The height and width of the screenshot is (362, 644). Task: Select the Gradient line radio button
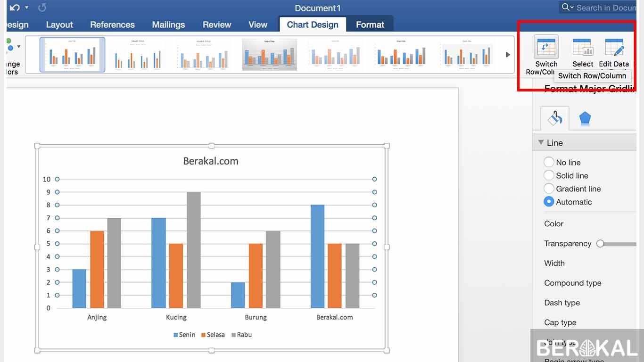549,189
